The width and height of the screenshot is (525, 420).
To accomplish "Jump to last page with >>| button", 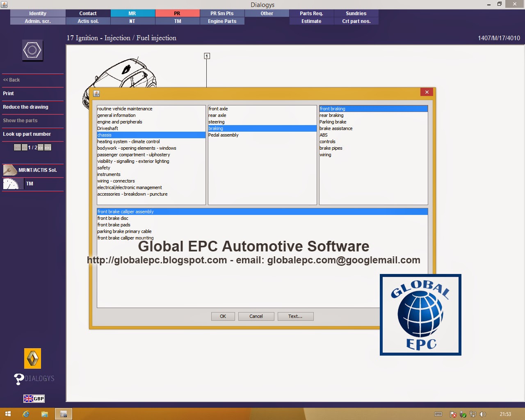I will [48, 147].
